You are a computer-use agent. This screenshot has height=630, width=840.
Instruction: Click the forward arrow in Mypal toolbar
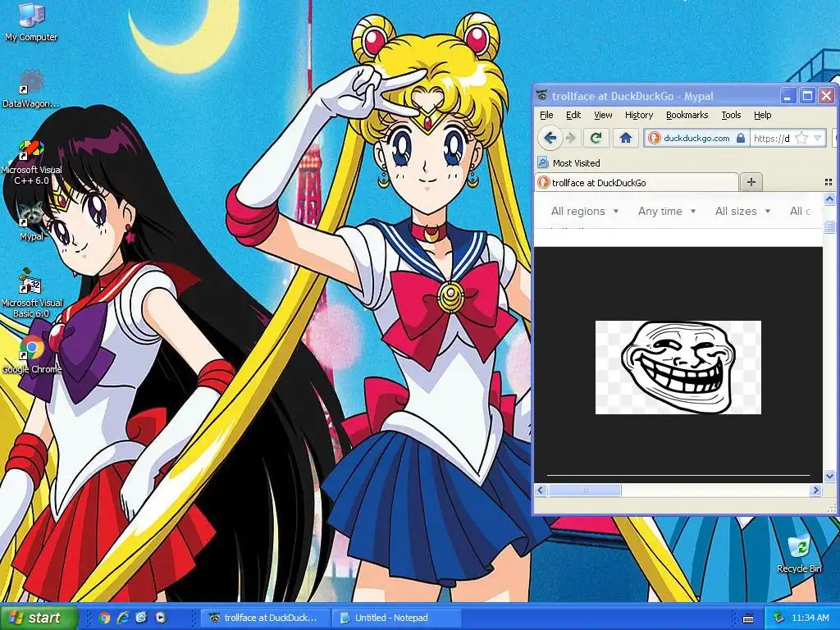[x=571, y=138]
